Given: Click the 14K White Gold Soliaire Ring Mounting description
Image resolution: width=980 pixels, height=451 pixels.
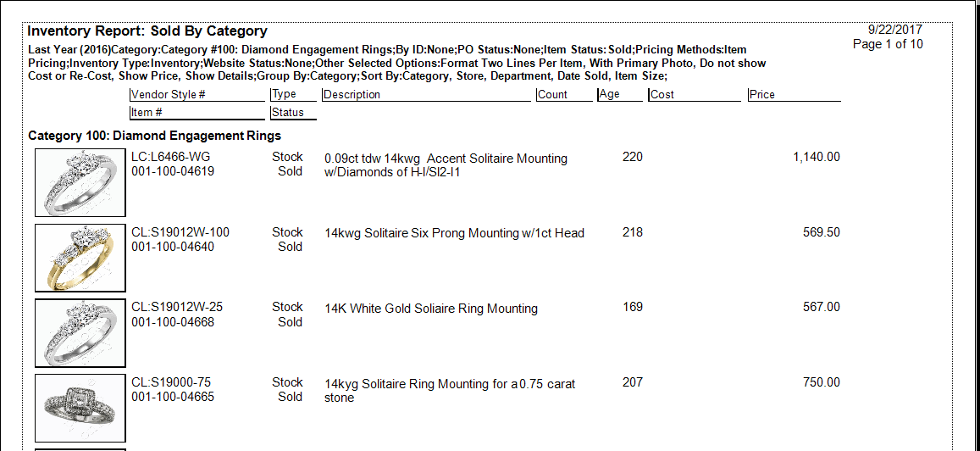Looking at the screenshot, I should point(431,309).
